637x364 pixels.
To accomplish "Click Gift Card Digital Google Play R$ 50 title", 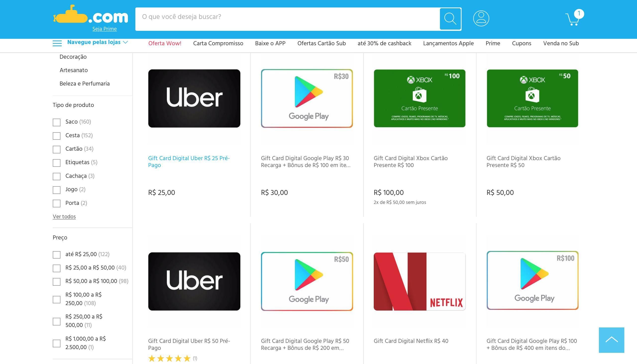I will point(305,344).
